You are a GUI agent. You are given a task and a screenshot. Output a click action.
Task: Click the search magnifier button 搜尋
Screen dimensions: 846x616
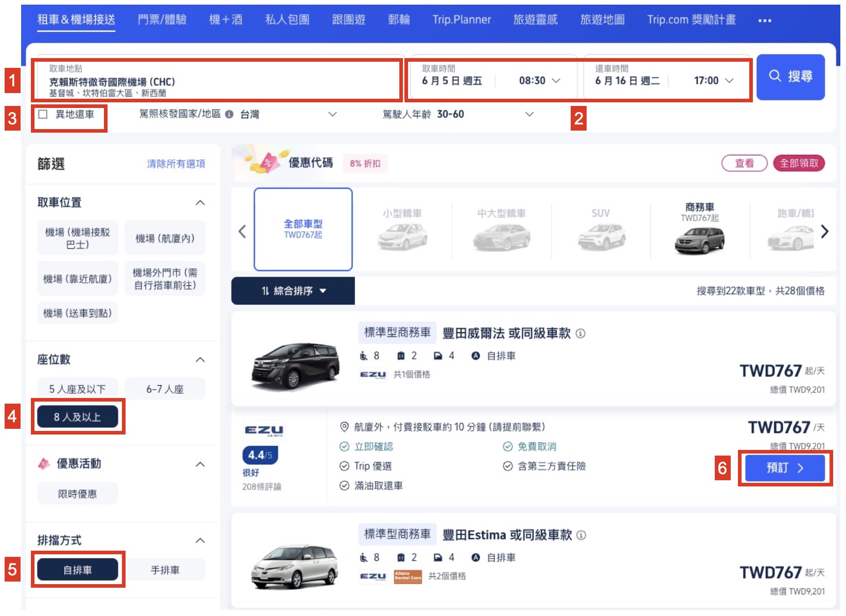tap(790, 77)
